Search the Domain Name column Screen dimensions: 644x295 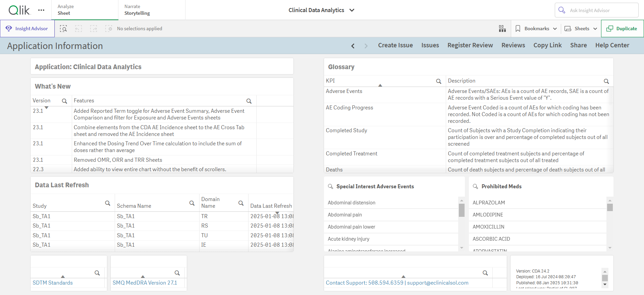[x=241, y=203]
